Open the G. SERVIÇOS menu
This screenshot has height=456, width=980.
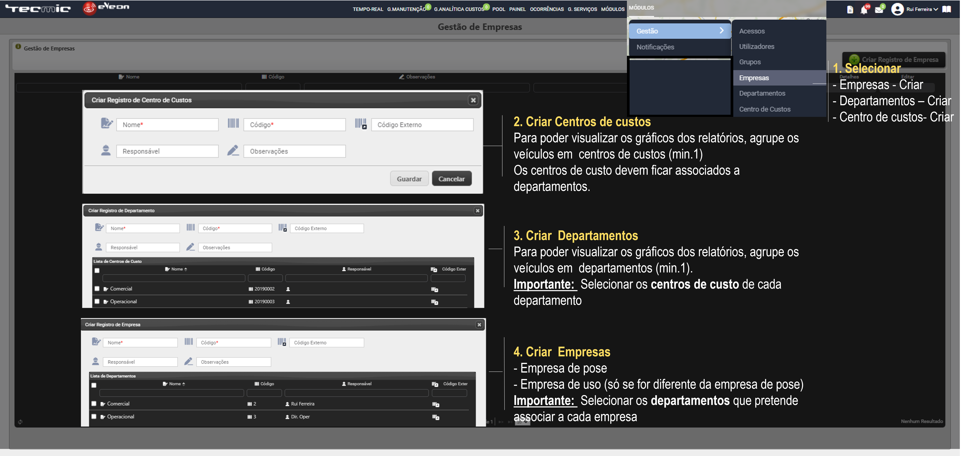582,9
